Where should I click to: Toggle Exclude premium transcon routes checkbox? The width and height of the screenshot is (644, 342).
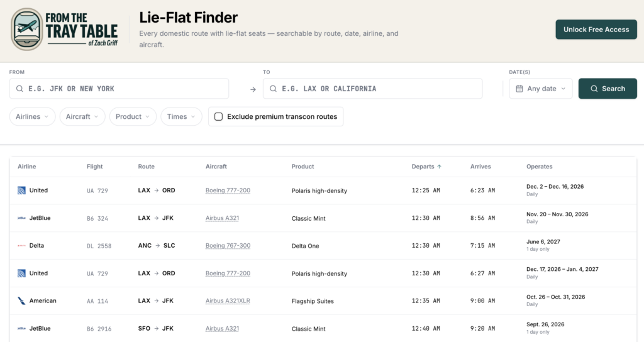[x=218, y=116]
